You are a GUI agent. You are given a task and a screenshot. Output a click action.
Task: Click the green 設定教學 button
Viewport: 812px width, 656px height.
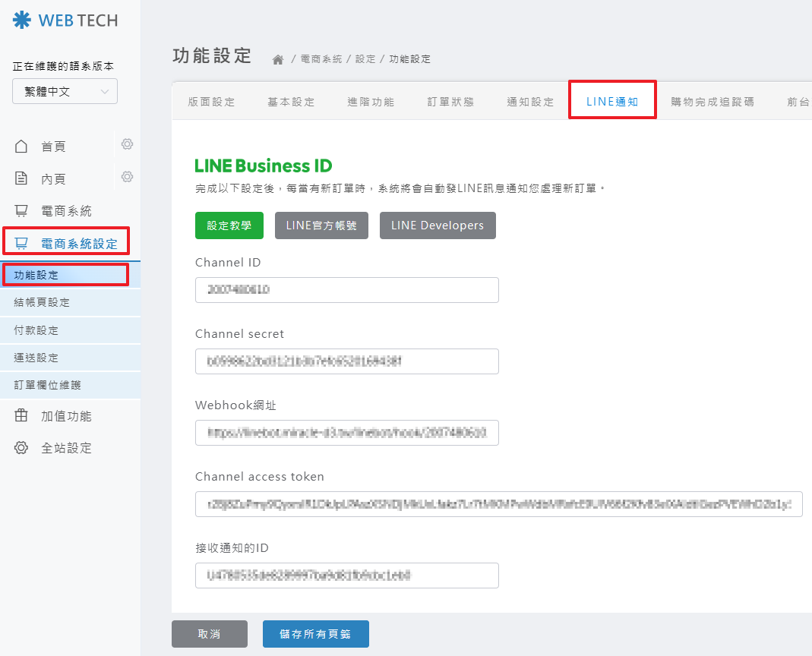(x=229, y=225)
